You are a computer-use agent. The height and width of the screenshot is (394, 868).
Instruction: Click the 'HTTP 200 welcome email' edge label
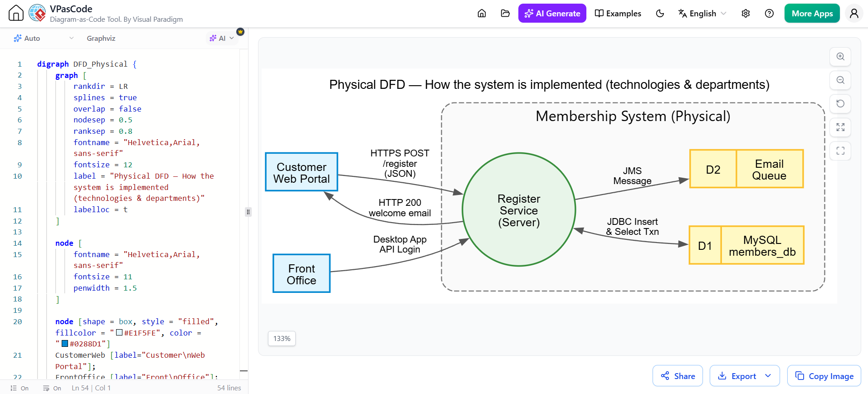pos(400,208)
